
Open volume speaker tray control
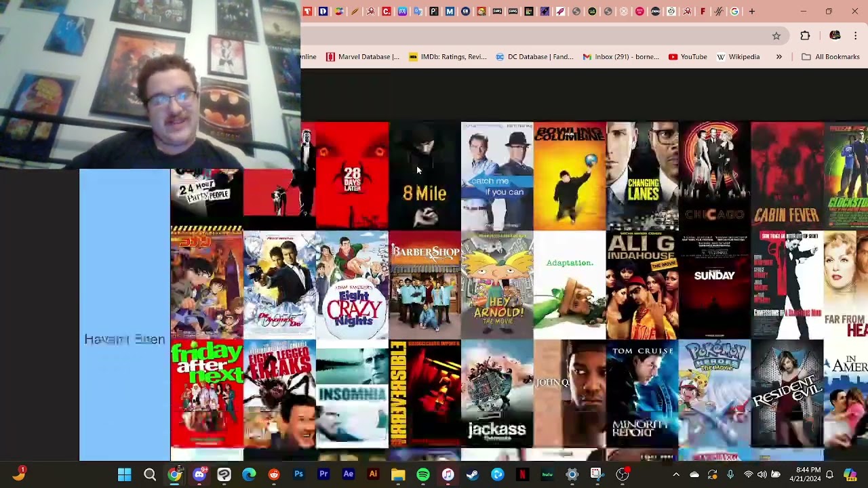762,474
